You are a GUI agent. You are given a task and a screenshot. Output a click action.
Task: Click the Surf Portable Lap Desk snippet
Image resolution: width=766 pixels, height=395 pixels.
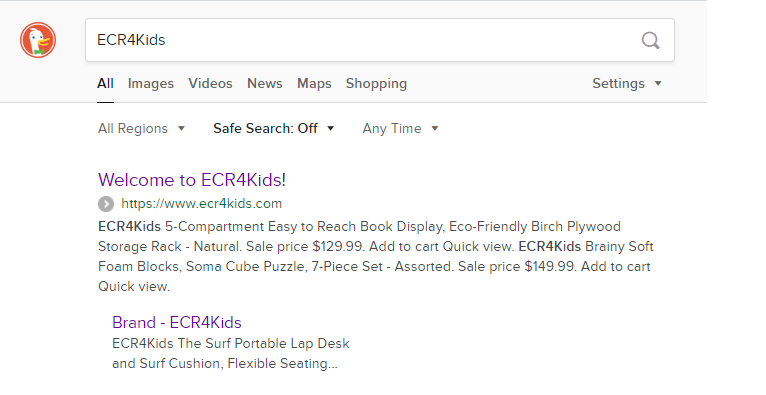[x=231, y=353]
